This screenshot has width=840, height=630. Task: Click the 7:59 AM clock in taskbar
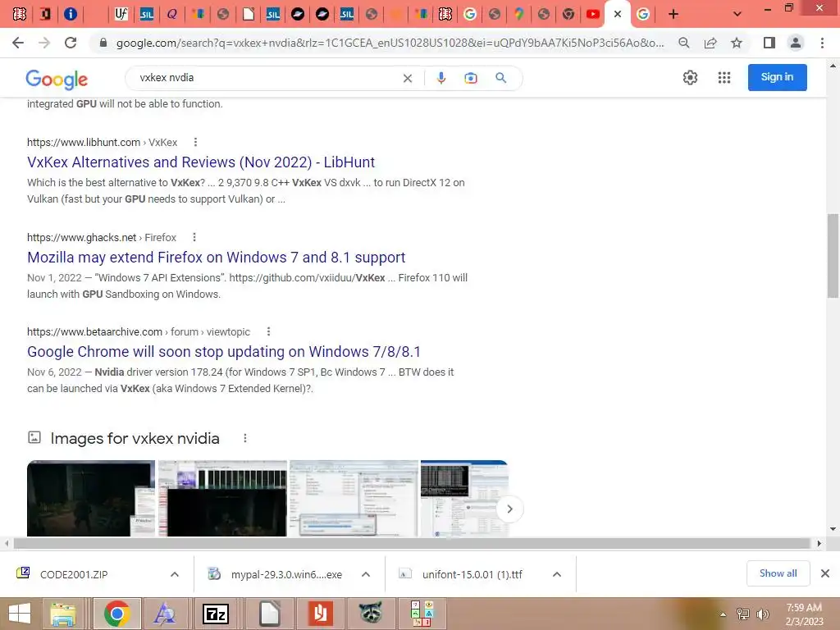pos(804,608)
